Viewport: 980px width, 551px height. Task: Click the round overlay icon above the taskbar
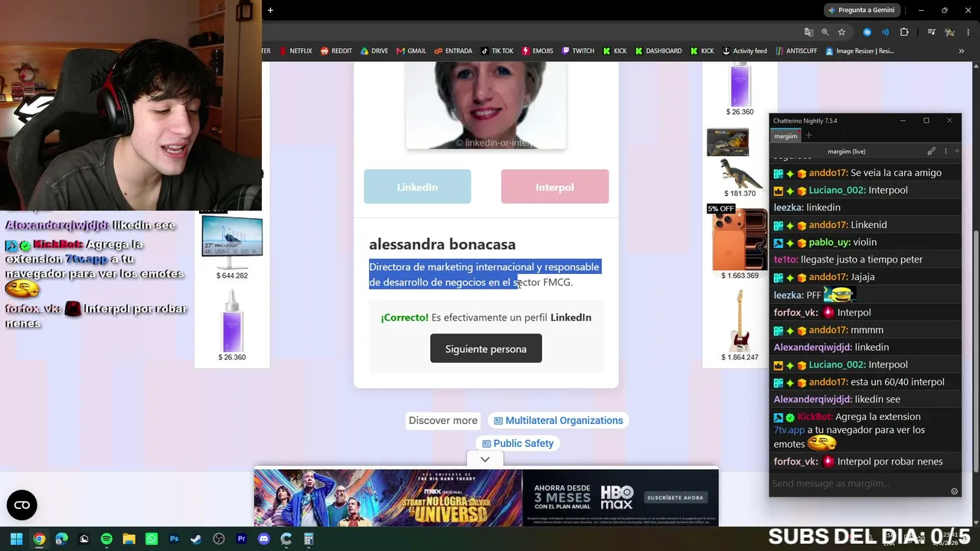click(x=21, y=504)
